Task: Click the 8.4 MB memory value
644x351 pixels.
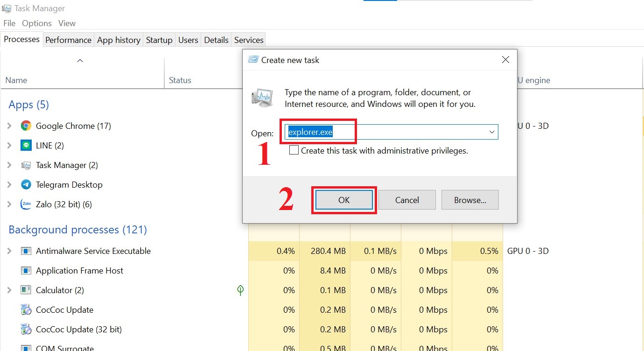Action: pyautogui.click(x=333, y=270)
